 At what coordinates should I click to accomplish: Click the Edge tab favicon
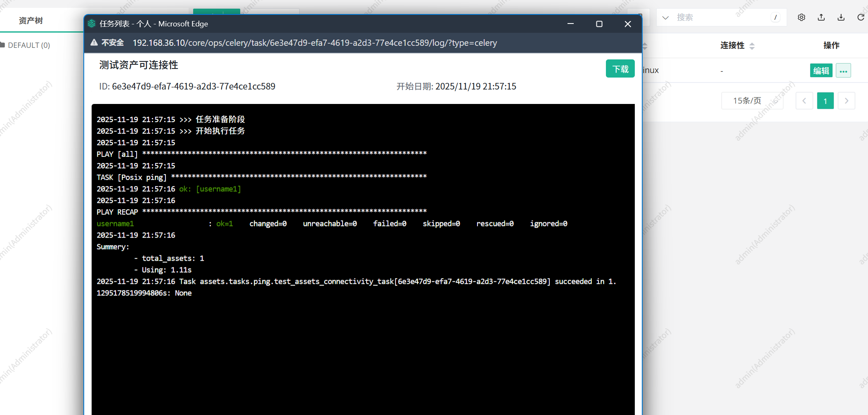tap(92, 24)
